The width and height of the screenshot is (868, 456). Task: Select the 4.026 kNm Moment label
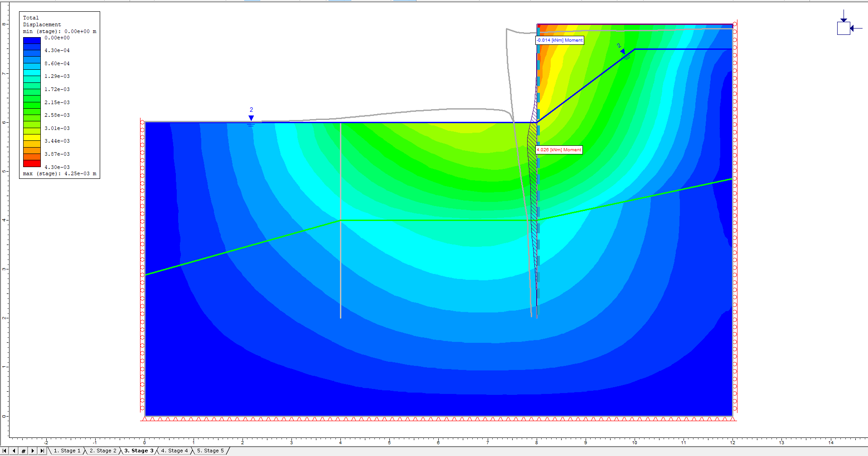click(559, 149)
